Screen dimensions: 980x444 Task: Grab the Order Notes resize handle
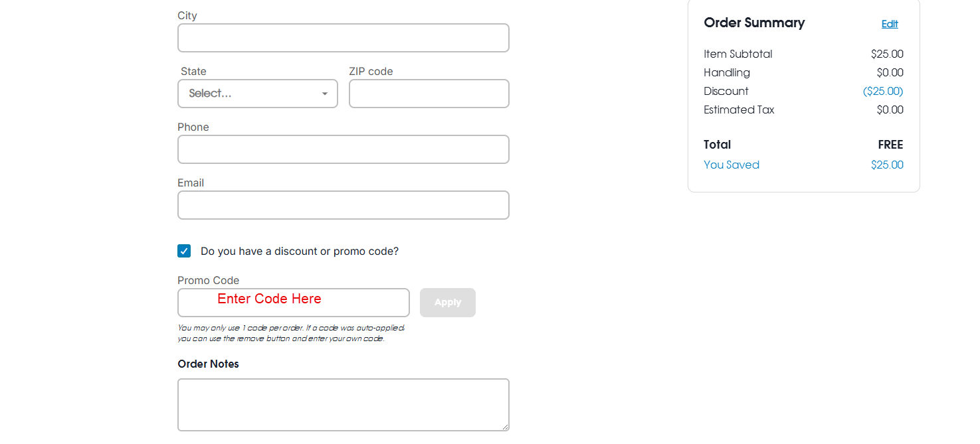505,427
